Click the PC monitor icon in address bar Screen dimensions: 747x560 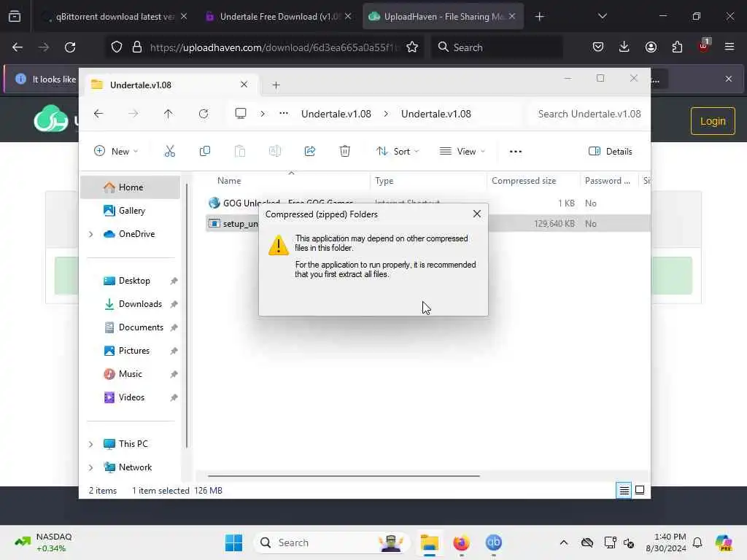241,113
